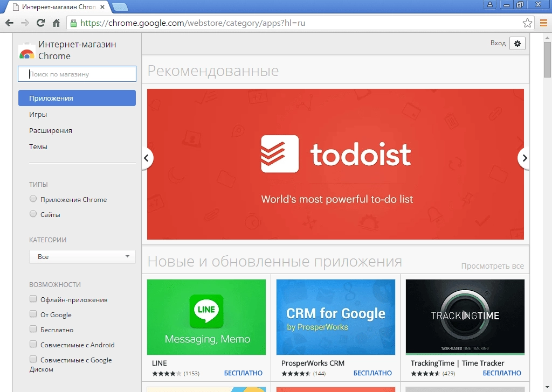Click the LINE review count (1153)
This screenshot has height=392, width=552.
point(191,373)
